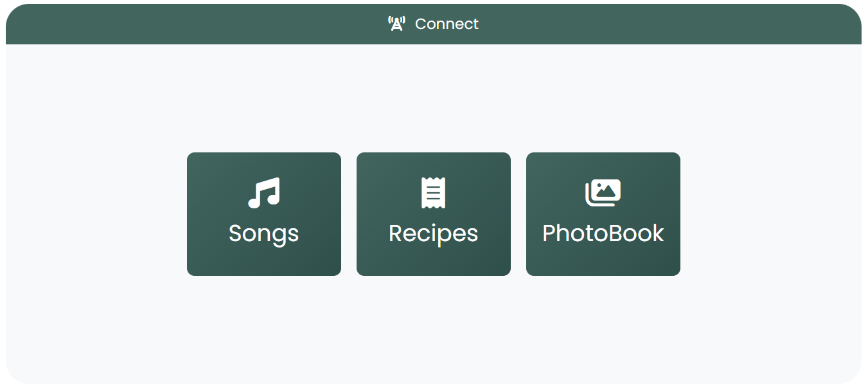868x389 pixels.
Task: Click the music note icon
Action: pos(264,193)
